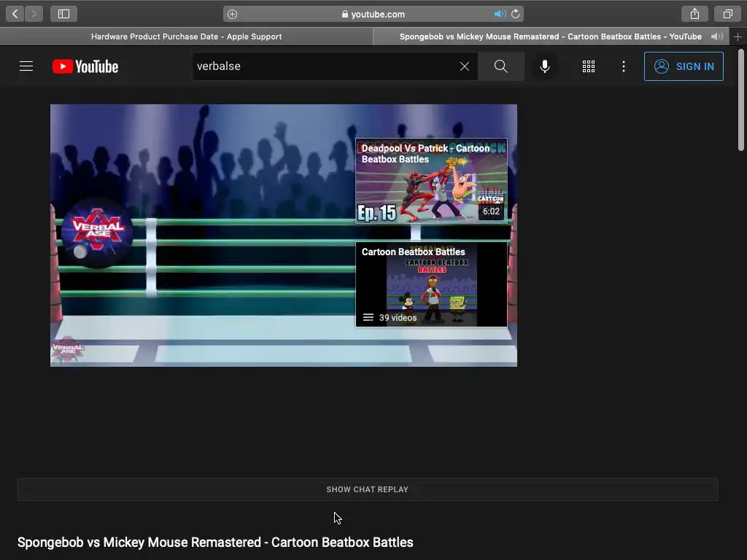Select the Spongebob vs Mickey Mouse tab

pyautogui.click(x=550, y=36)
